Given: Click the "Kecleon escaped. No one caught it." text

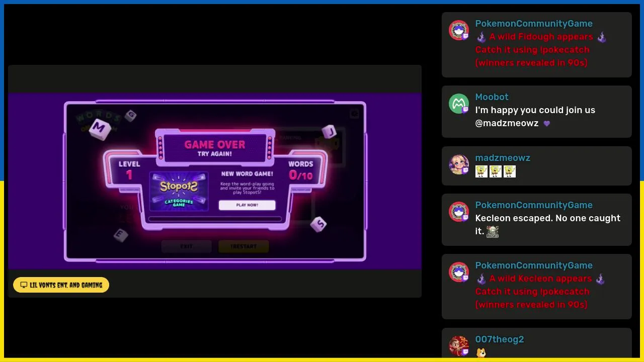Looking at the screenshot, I should (x=548, y=225).
